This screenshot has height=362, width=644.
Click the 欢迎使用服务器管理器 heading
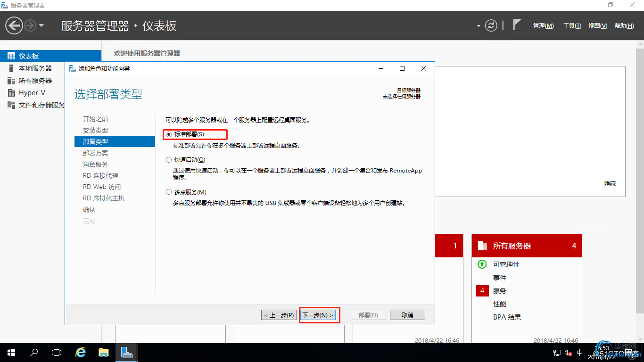(x=147, y=54)
